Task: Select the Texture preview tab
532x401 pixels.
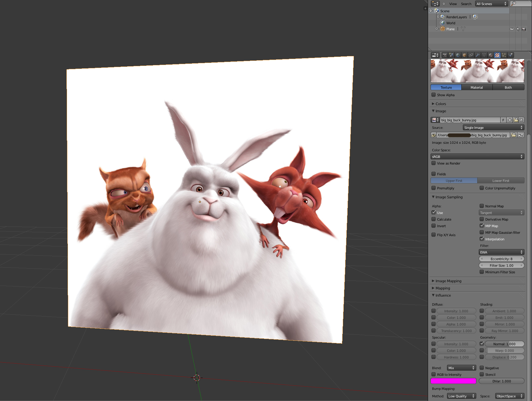Action: (446, 88)
